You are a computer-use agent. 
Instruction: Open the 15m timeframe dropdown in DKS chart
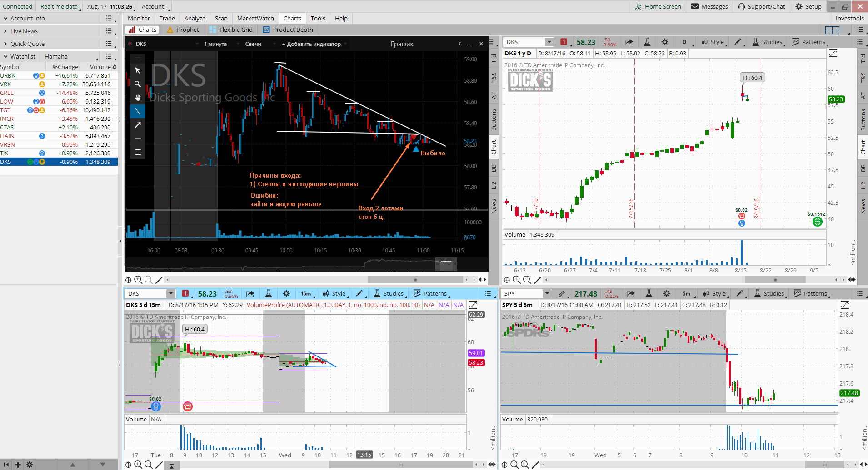(307, 293)
